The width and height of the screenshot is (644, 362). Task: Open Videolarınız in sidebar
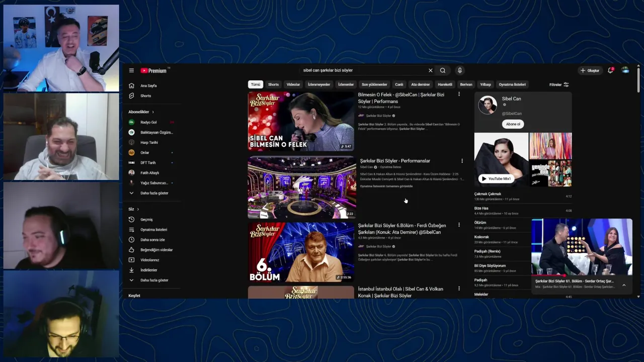(x=149, y=260)
